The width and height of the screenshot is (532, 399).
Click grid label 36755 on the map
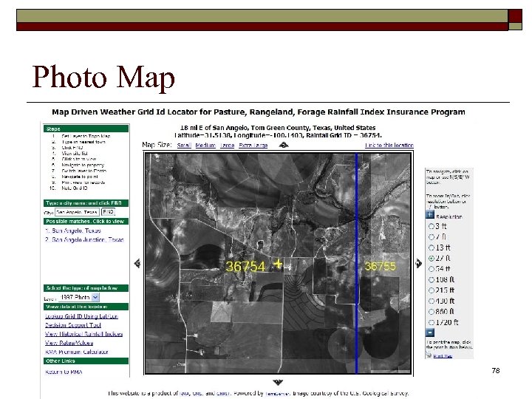(380, 266)
